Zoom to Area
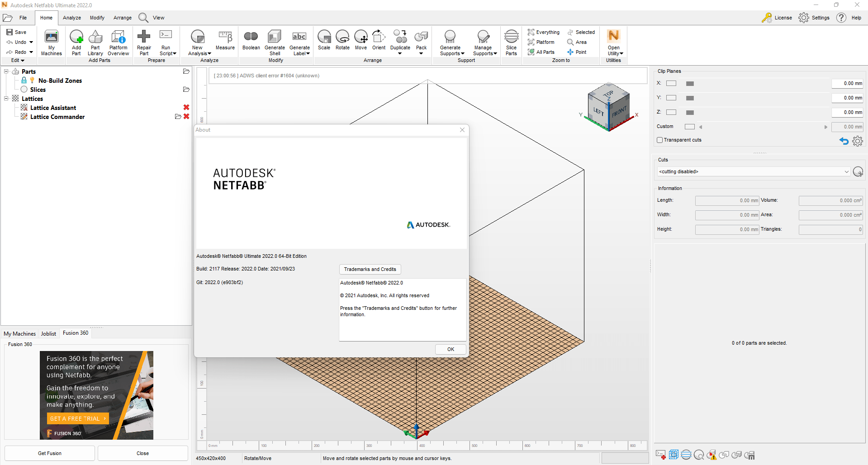This screenshot has height=465, width=868. pyautogui.click(x=577, y=42)
